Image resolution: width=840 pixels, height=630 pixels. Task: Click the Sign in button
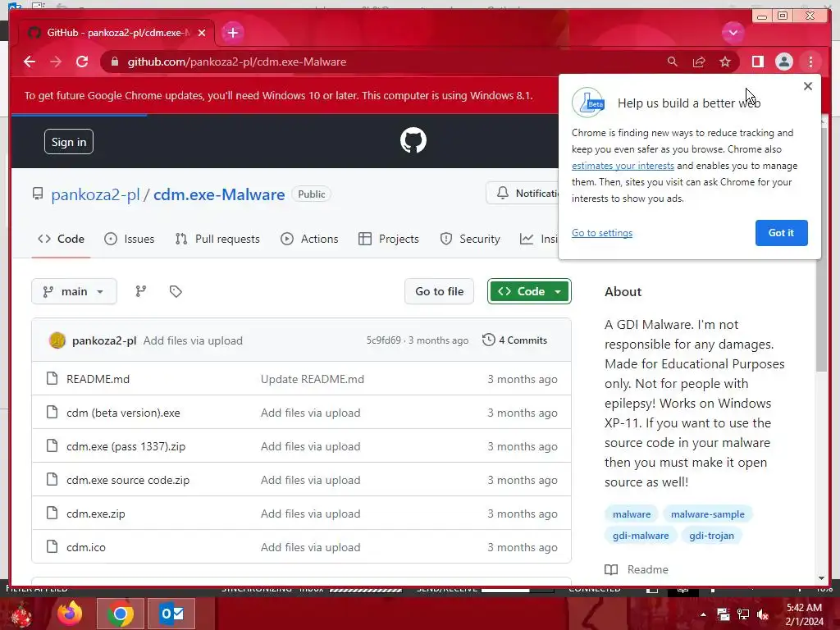pyautogui.click(x=69, y=142)
